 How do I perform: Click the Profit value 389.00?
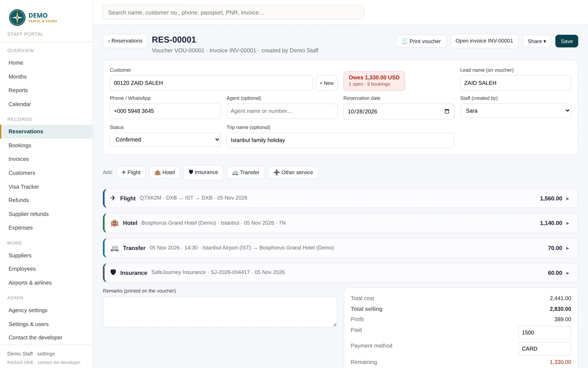(x=563, y=319)
